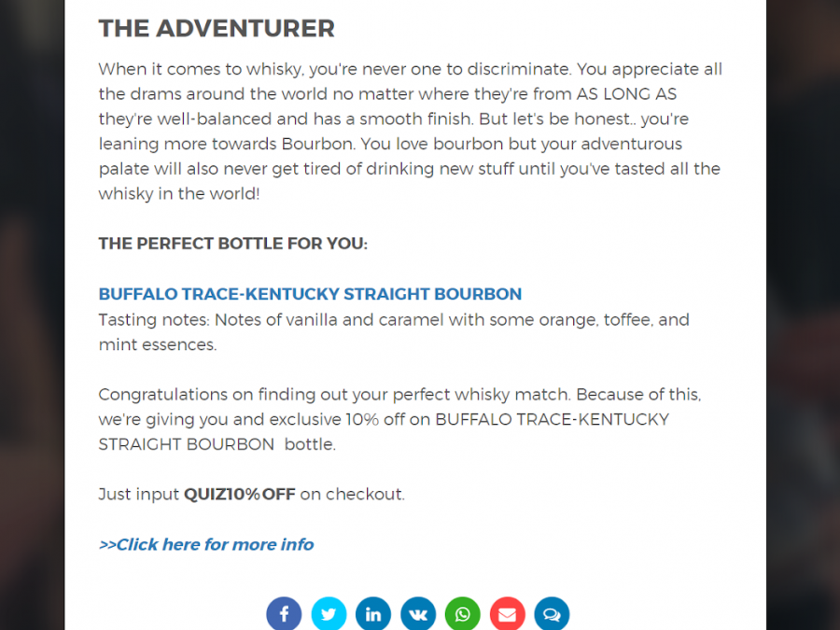This screenshot has height=630, width=840.
Task: Click the red email share icon
Action: pyautogui.click(x=507, y=614)
